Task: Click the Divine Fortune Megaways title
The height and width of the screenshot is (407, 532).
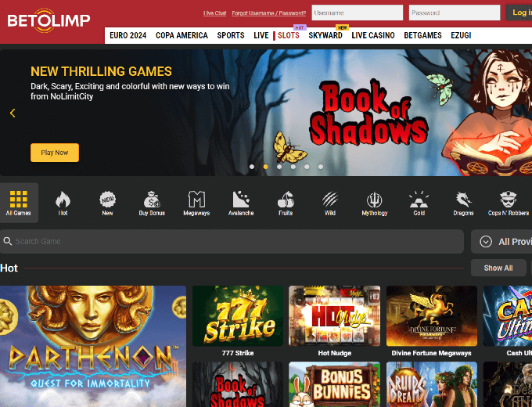Action: (431, 353)
